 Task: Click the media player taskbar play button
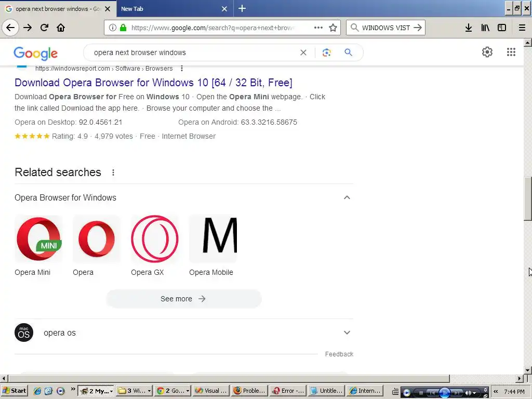[x=445, y=393]
